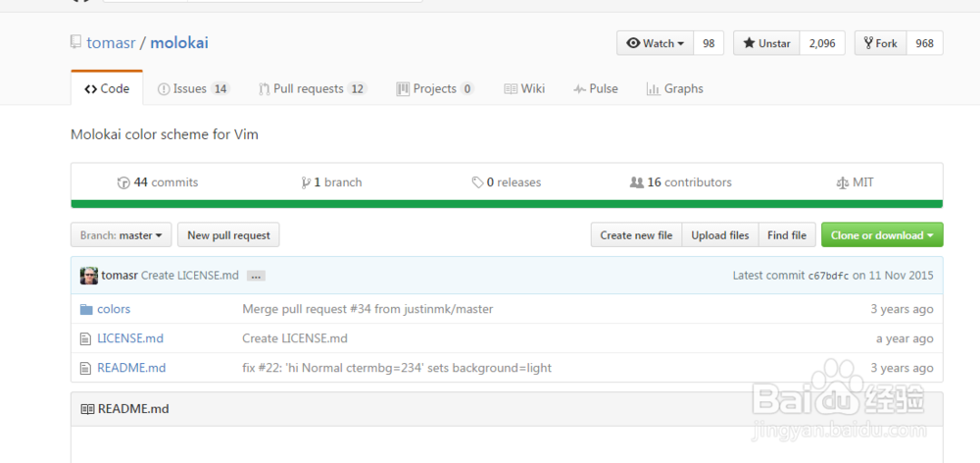Click the releases tag icon
The height and width of the screenshot is (463, 980).
[477, 182]
